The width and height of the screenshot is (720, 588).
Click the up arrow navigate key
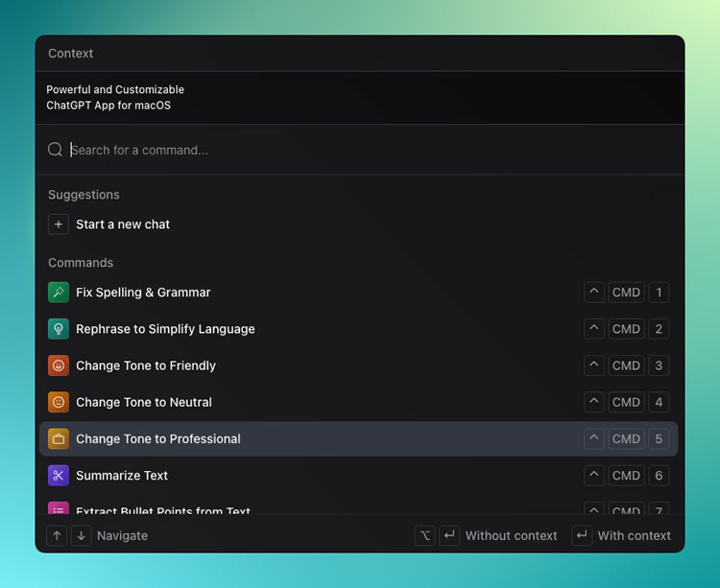point(57,535)
